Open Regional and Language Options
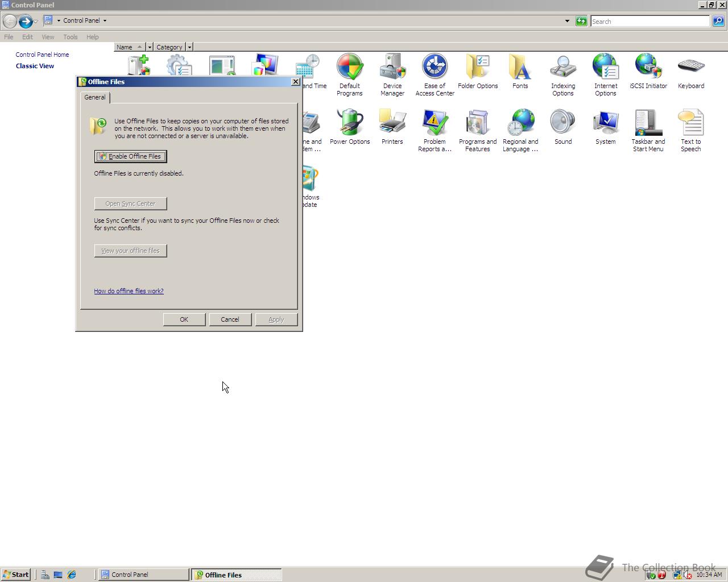The image size is (728, 582). click(520, 130)
